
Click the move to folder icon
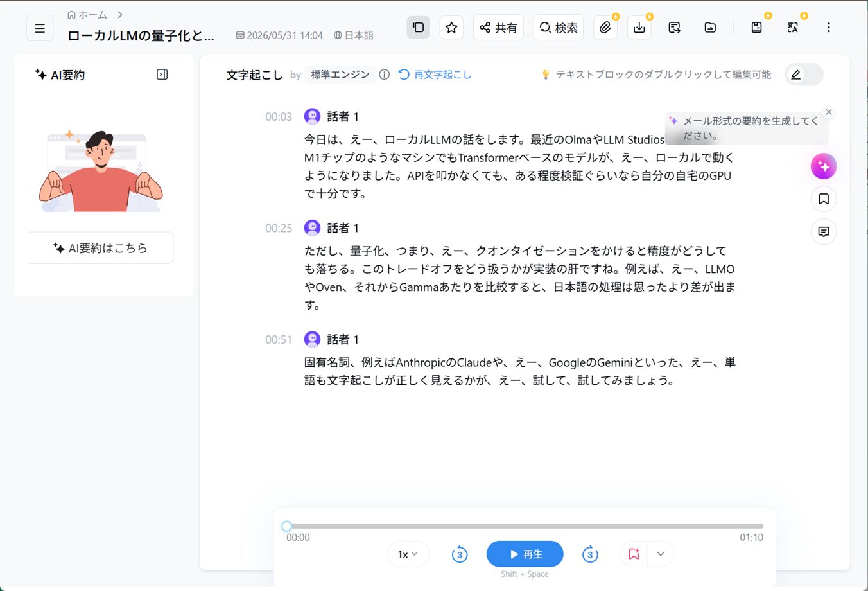click(710, 28)
